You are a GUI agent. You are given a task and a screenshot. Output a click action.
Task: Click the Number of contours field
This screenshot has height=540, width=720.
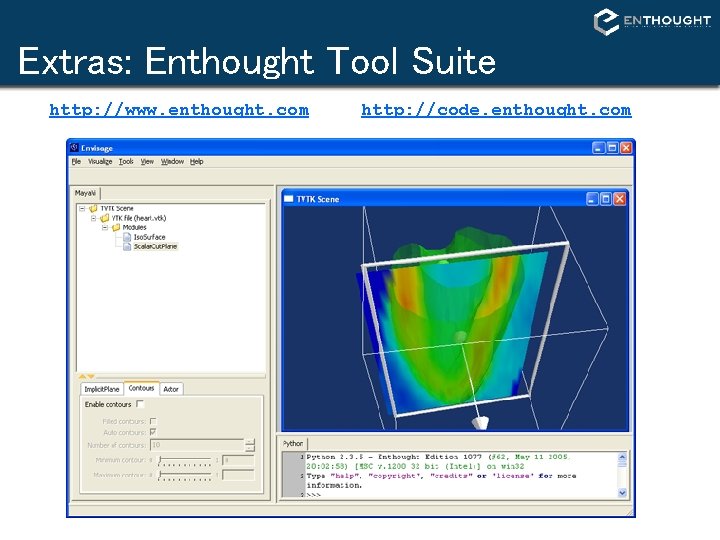(197, 445)
